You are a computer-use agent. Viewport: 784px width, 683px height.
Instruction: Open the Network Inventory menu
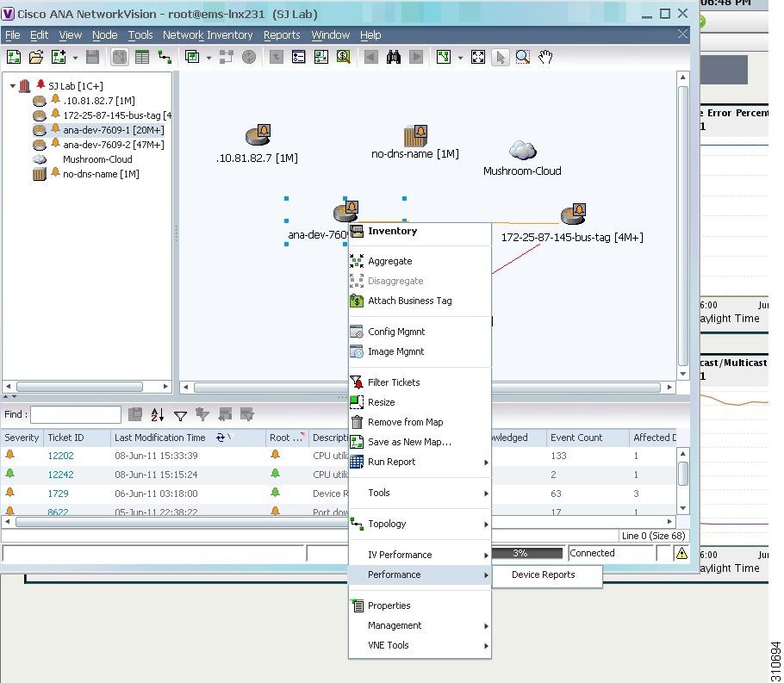click(x=208, y=35)
